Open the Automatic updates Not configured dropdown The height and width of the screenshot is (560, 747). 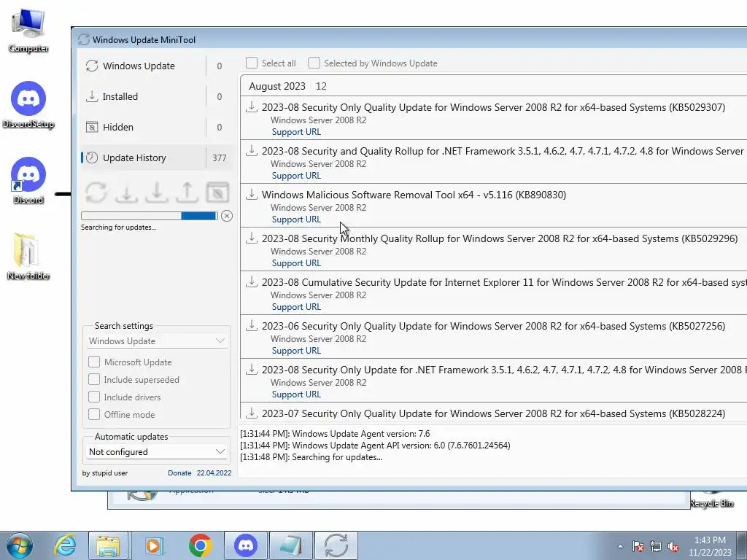click(157, 452)
